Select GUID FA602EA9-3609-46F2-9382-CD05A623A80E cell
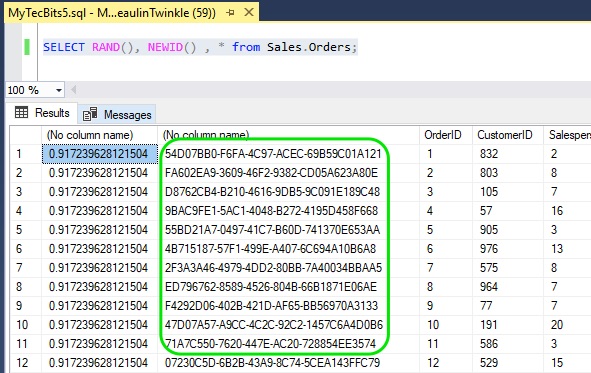The height and width of the screenshot is (373, 591). tap(288, 173)
